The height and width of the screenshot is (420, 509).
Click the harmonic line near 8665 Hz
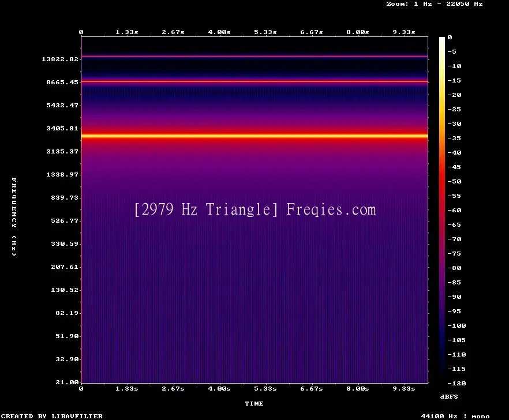coord(254,81)
